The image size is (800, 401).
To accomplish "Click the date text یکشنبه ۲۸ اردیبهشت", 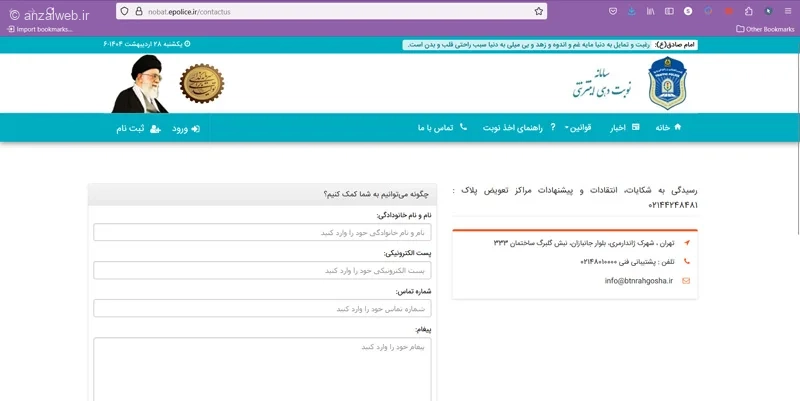I will (147, 44).
